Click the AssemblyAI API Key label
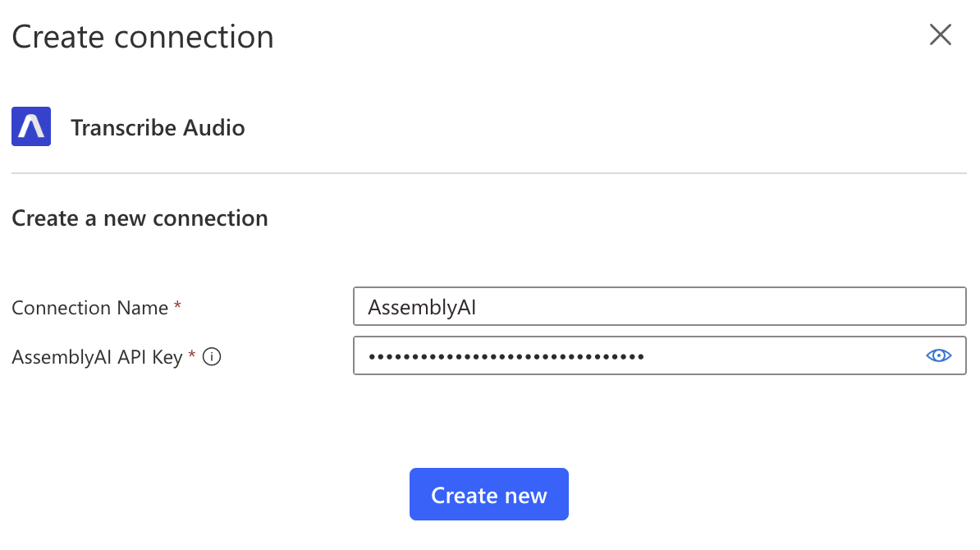This screenshot has width=980, height=550. pos(94,356)
